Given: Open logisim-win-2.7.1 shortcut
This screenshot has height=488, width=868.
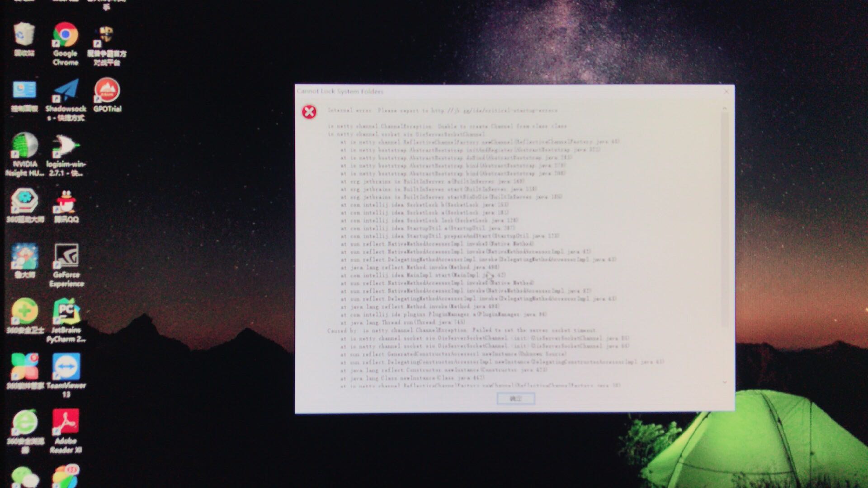Looking at the screenshot, I should coord(66,146).
